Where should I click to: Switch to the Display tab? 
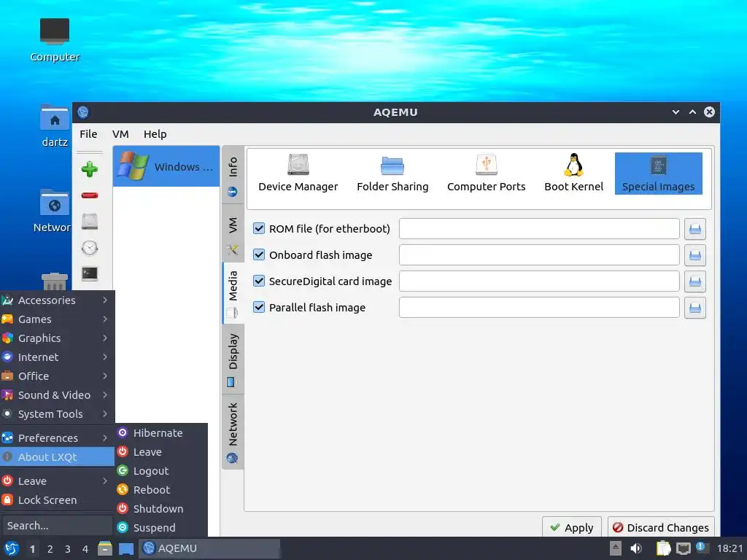coord(233,359)
